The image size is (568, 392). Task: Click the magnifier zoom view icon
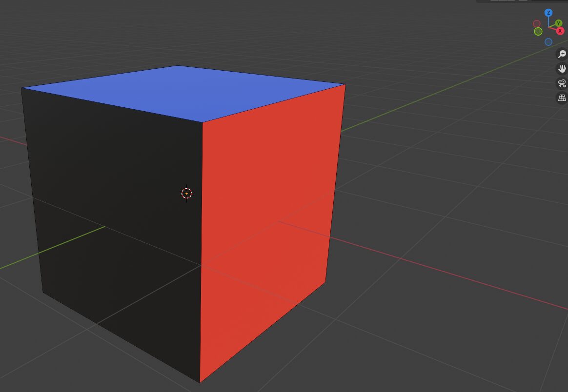click(x=562, y=54)
